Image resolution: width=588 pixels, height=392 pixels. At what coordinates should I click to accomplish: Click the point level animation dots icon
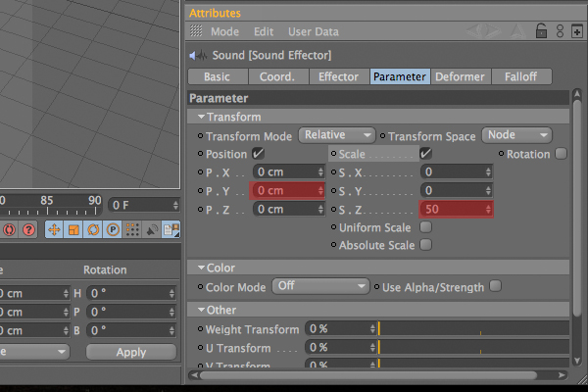[132, 229]
